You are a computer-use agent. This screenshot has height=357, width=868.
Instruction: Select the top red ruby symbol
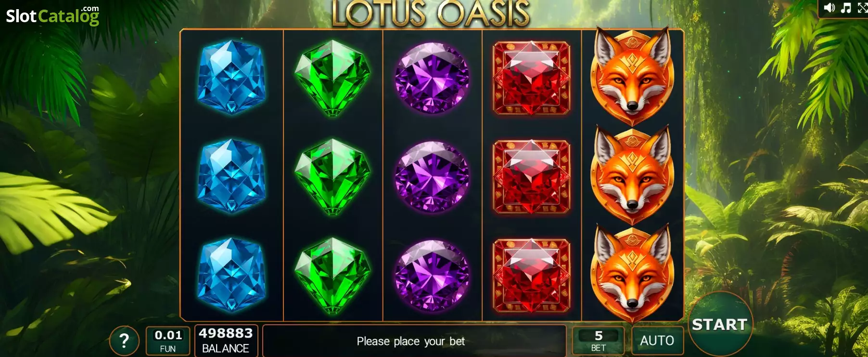(532, 79)
